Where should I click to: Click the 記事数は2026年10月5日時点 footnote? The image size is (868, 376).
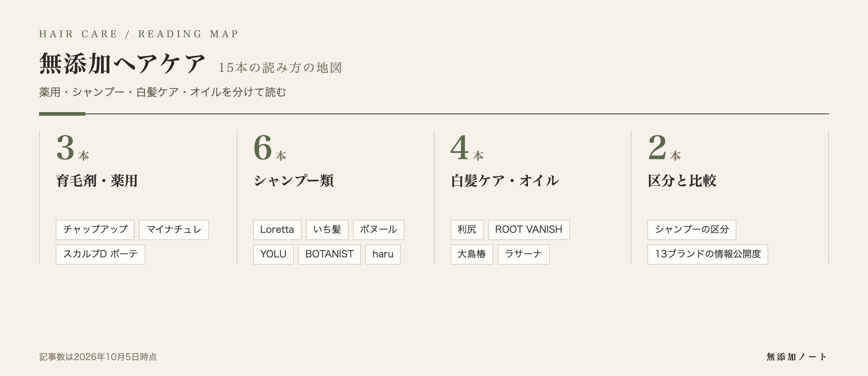tap(98, 357)
